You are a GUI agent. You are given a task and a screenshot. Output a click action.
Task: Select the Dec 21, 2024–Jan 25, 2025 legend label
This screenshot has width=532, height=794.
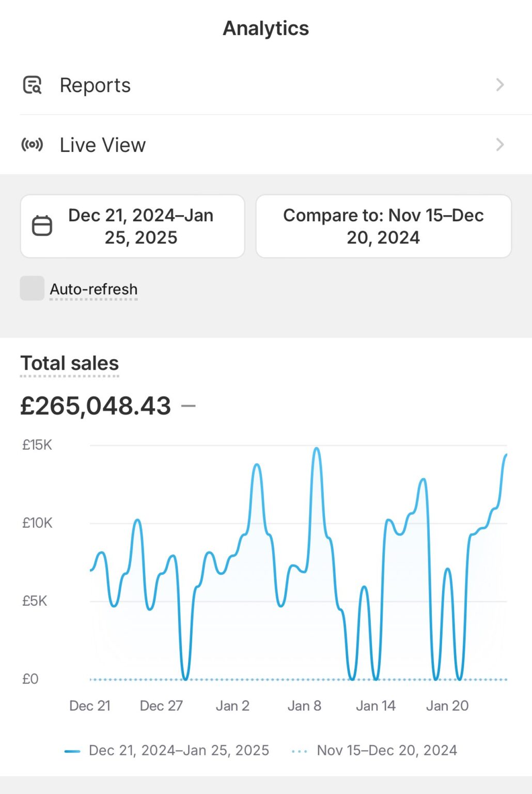[x=179, y=751]
